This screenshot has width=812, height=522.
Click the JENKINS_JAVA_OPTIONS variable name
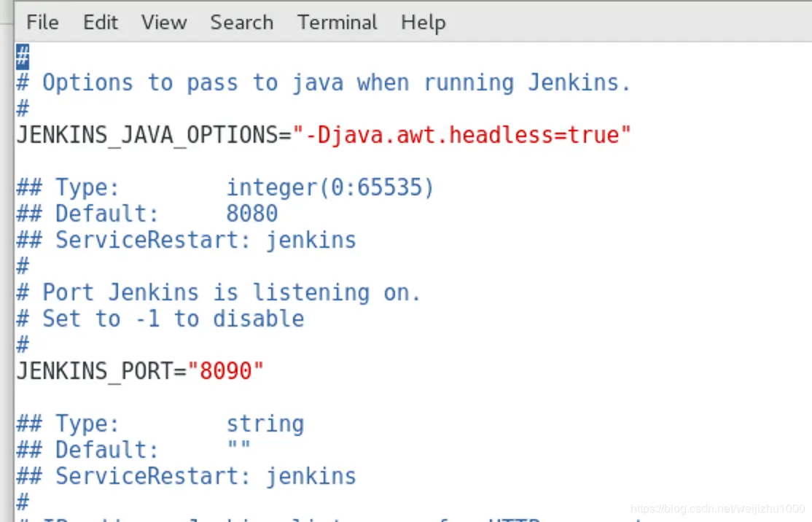pyautogui.click(x=147, y=136)
